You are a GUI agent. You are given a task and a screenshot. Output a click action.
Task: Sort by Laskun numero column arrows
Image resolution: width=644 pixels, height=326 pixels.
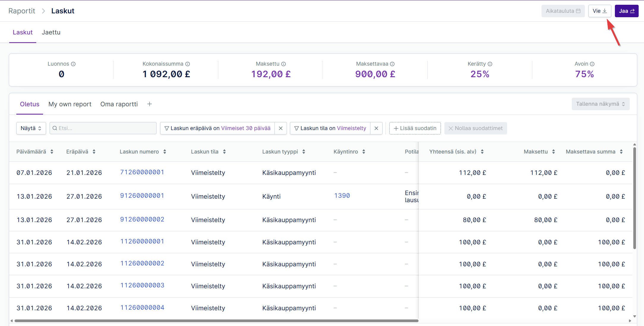165,152
